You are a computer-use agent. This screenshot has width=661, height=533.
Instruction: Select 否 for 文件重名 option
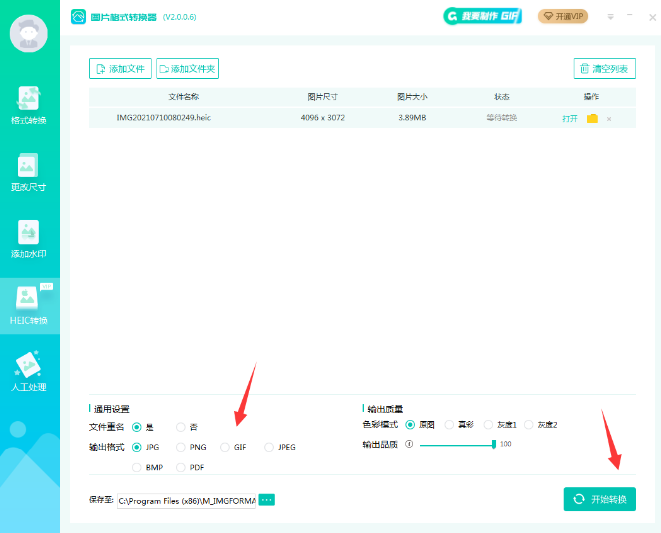pos(181,427)
